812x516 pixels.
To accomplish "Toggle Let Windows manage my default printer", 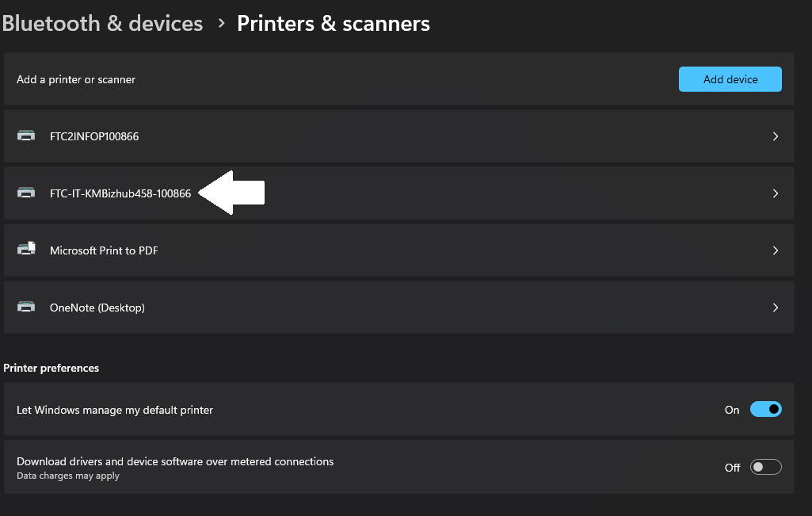I will pyautogui.click(x=765, y=410).
